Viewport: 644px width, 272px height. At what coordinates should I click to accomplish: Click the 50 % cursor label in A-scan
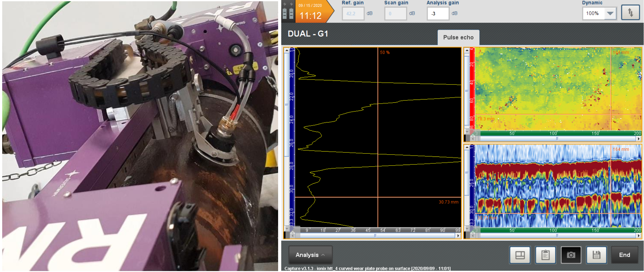(385, 52)
